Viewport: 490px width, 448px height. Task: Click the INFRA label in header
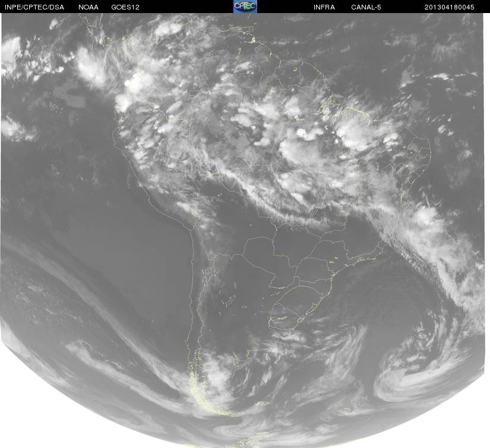pyautogui.click(x=324, y=7)
